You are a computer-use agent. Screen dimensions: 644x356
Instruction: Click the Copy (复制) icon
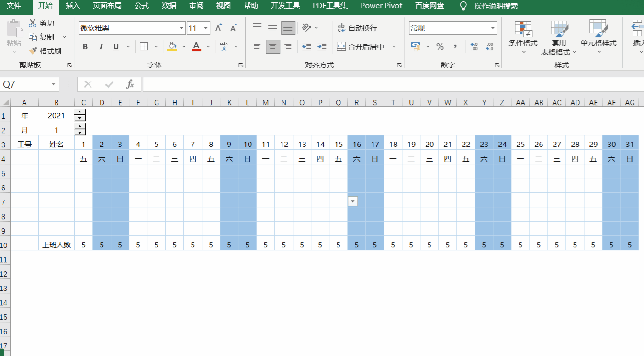(x=33, y=37)
